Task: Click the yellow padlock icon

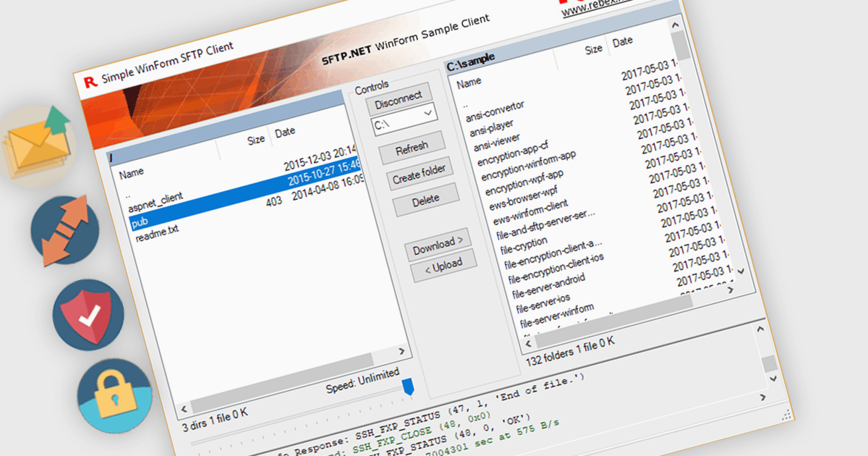Action: click(115, 394)
